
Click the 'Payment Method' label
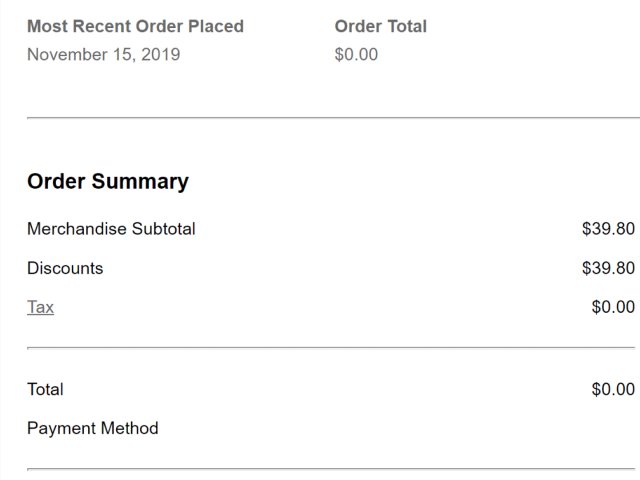tap(92, 428)
